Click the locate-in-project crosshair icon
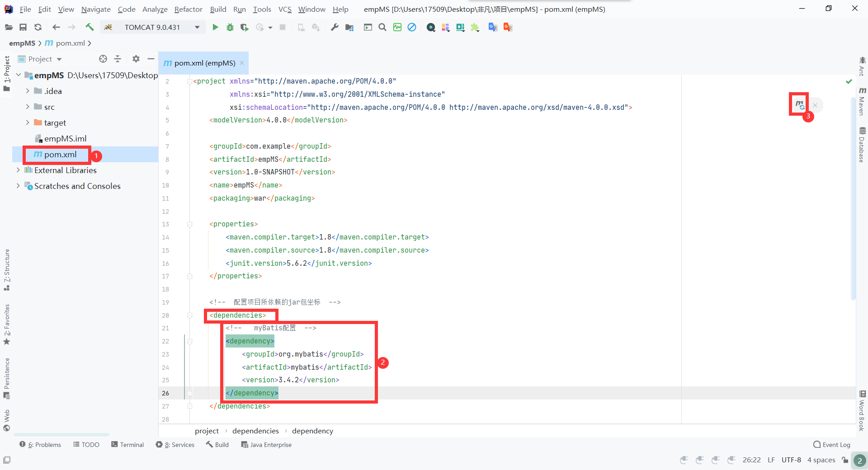This screenshot has width=868, height=470. click(103, 59)
